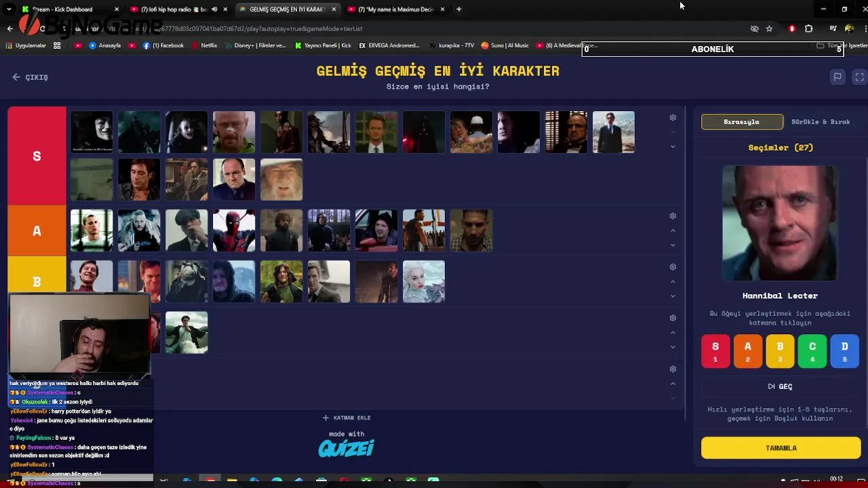Open Disney+ bookmark

pos(255,45)
